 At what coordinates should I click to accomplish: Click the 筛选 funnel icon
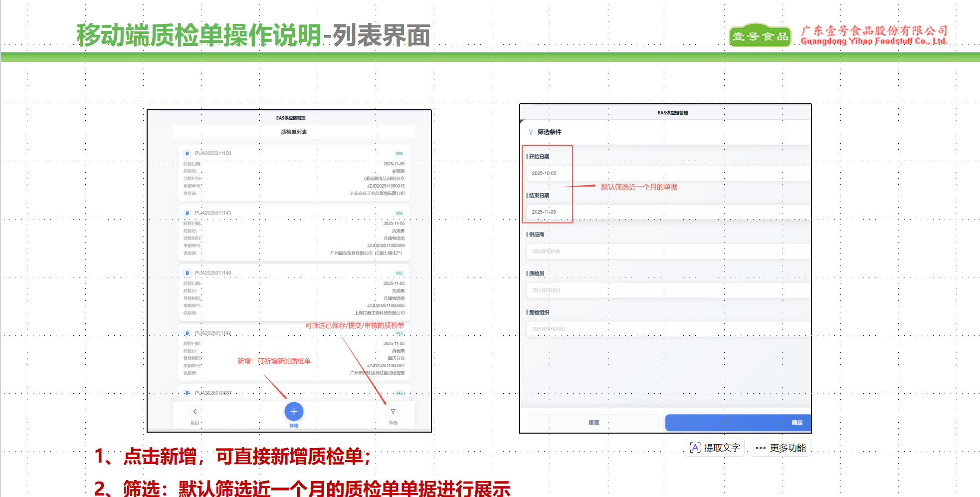(393, 412)
